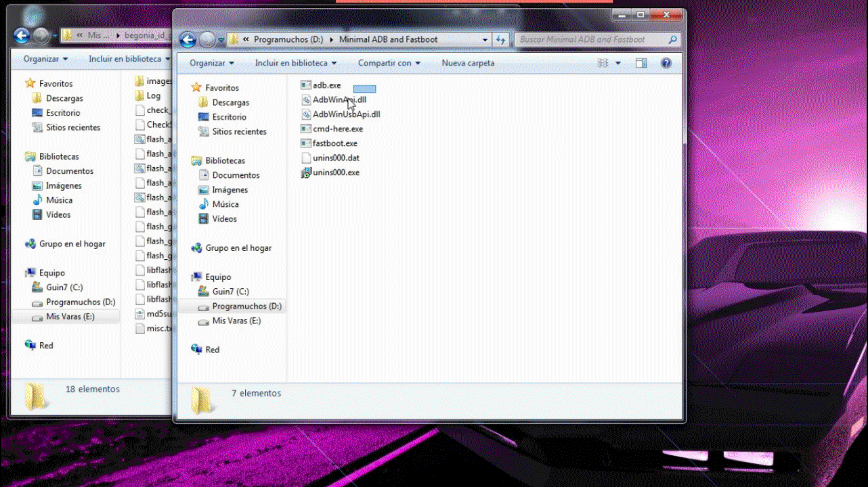Image resolution: width=868 pixels, height=487 pixels.
Task: Click the Back arrow in the front Explorer window
Action: pos(188,40)
